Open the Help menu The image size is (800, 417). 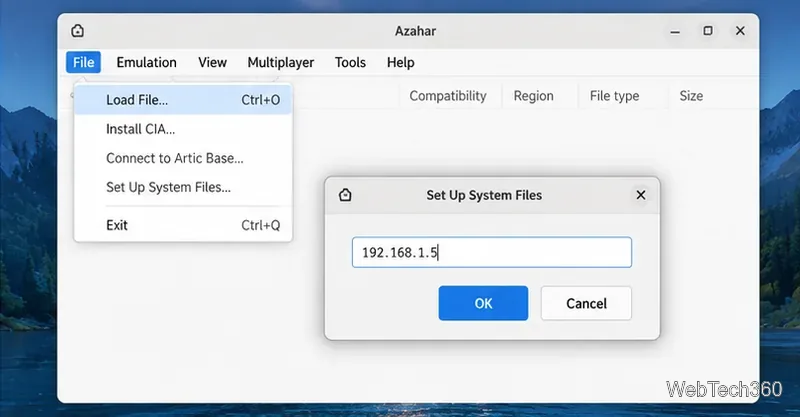[x=401, y=62]
